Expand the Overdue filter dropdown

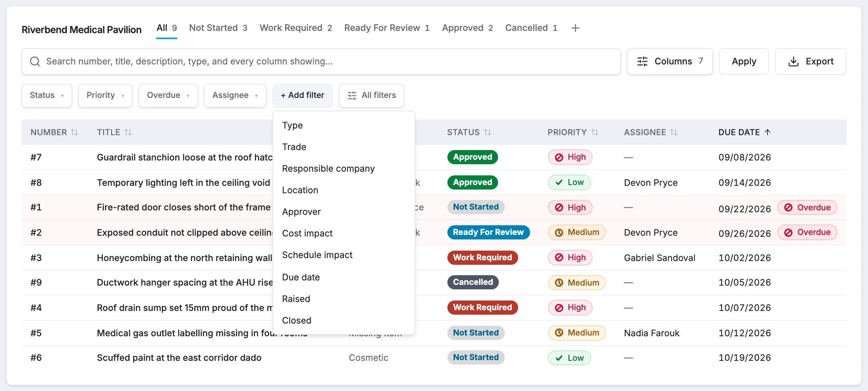pyautogui.click(x=168, y=95)
